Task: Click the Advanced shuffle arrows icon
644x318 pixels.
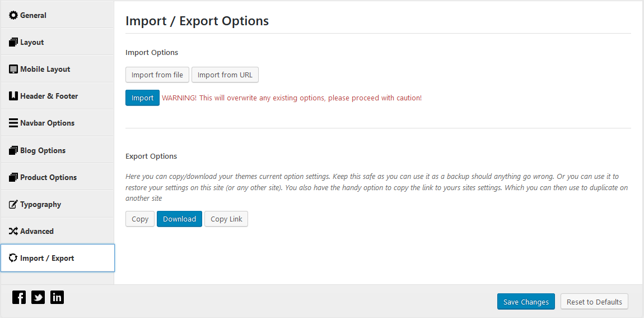Action: pos(13,231)
